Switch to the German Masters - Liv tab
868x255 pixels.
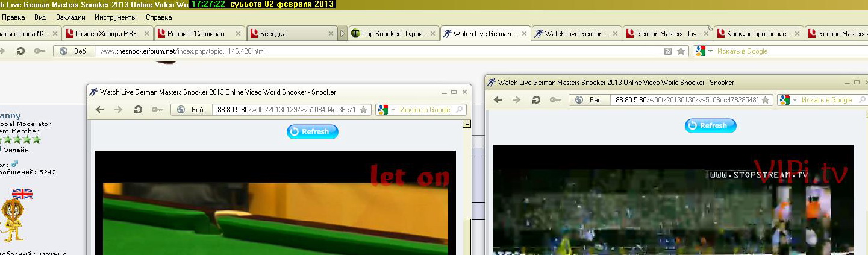click(x=666, y=34)
